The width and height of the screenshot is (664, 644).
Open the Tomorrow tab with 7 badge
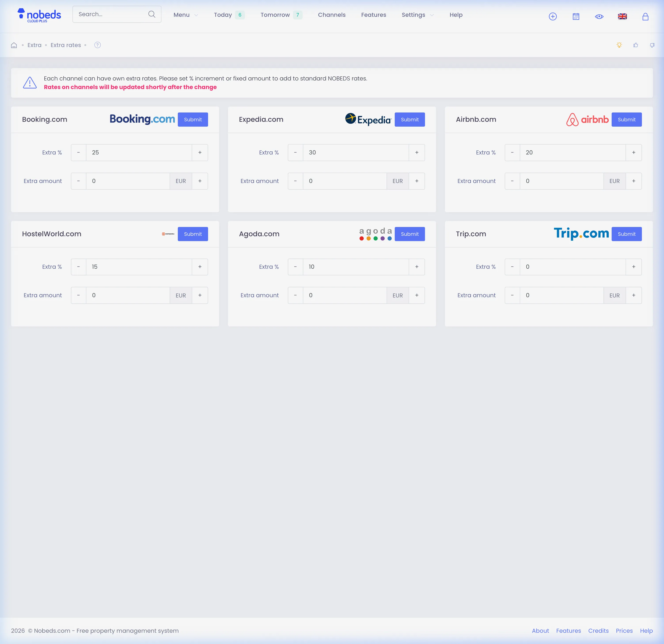pos(281,15)
